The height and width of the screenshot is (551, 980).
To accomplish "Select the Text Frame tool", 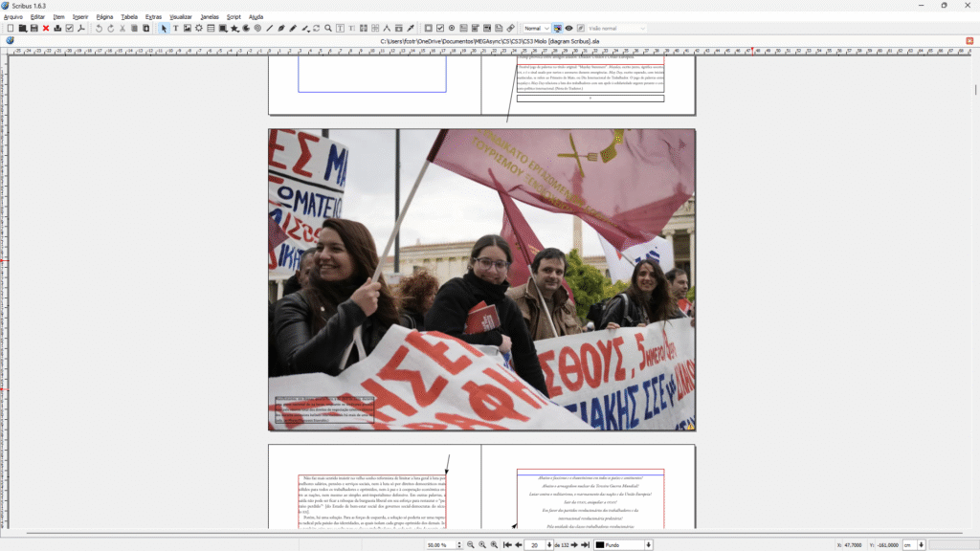I will [x=175, y=29].
